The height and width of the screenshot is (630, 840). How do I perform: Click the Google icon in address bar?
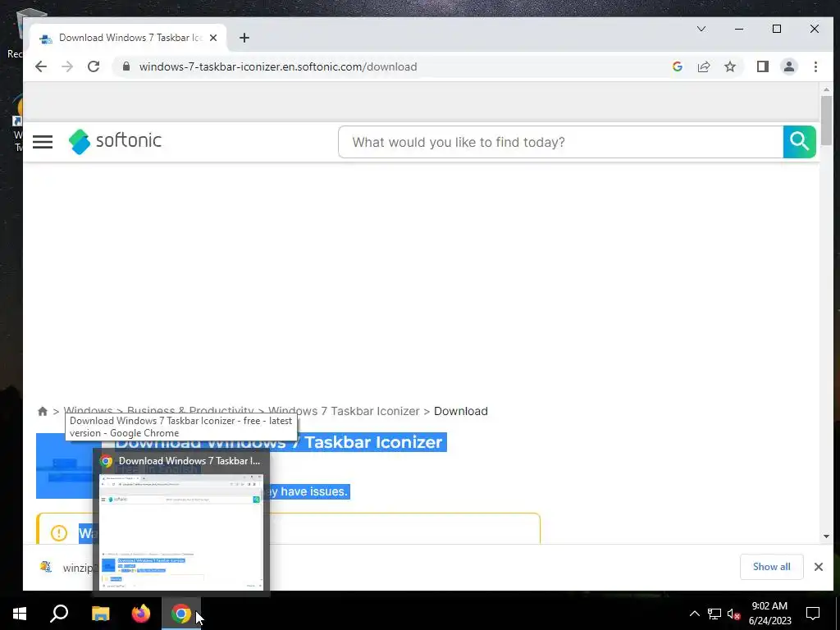[x=677, y=66]
